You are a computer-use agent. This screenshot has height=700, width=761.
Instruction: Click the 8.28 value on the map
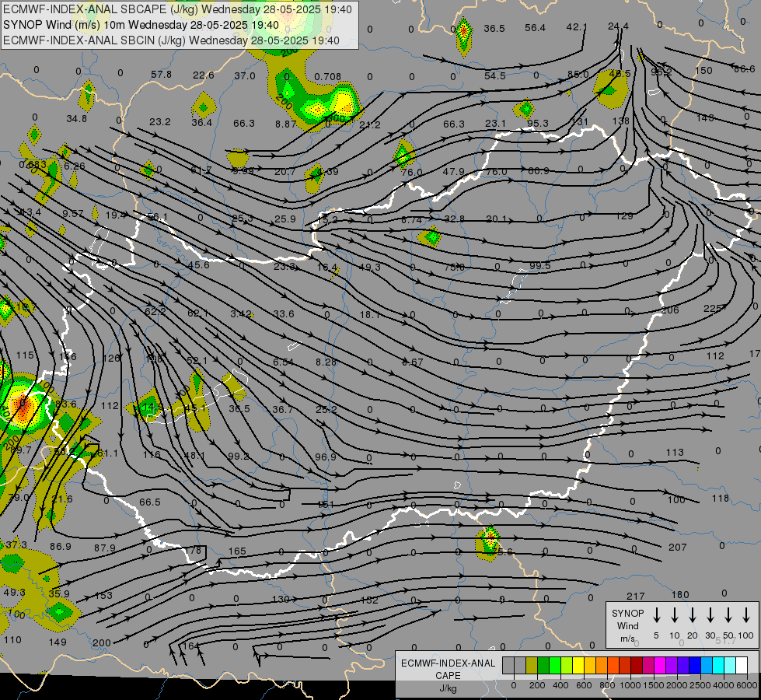(326, 362)
